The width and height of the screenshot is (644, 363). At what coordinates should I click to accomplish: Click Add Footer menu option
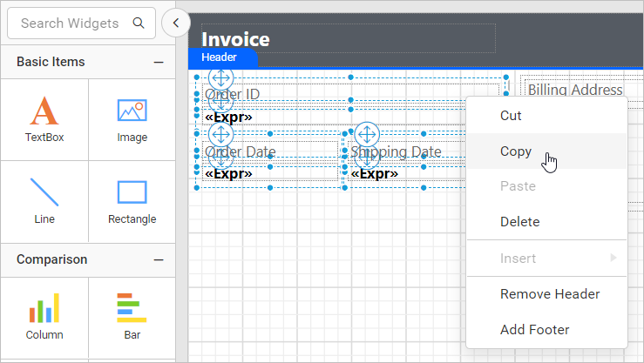[x=534, y=330]
